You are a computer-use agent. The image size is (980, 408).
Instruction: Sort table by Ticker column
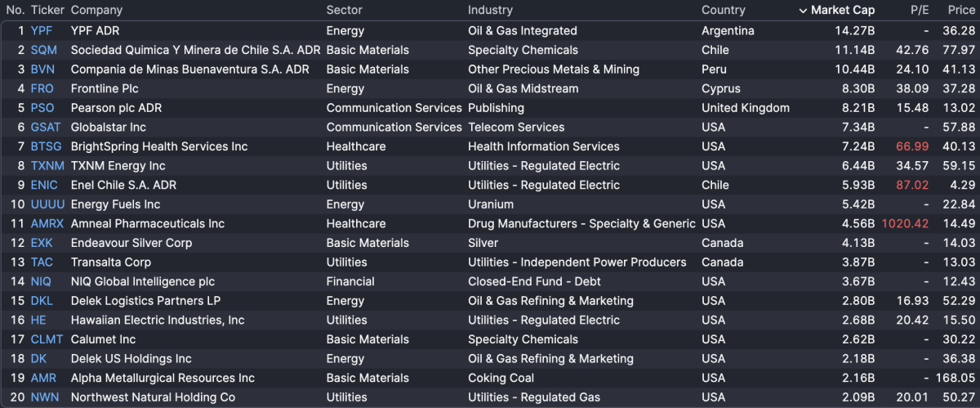(x=47, y=11)
